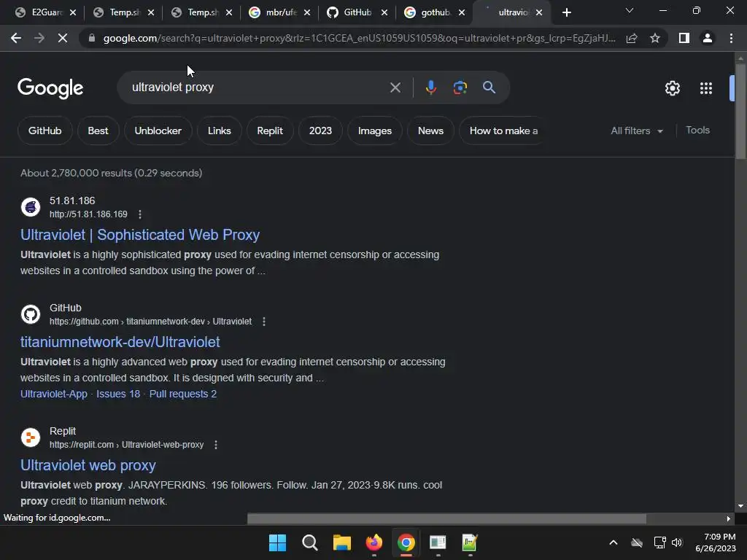
Task: Stop loading the page with X button
Action: tap(63, 38)
